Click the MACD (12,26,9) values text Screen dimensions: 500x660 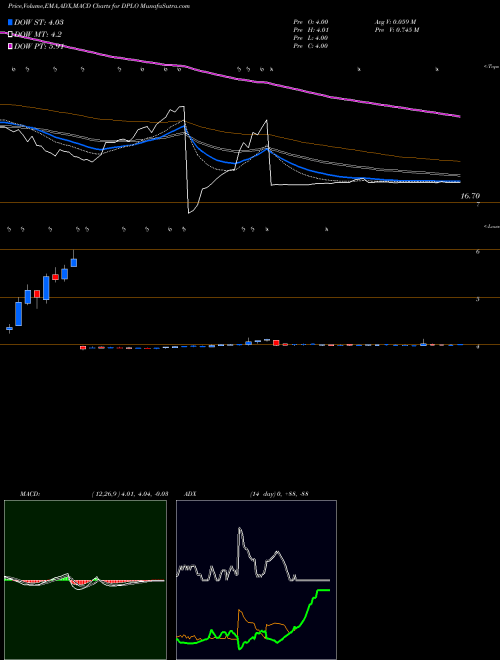click(x=130, y=494)
